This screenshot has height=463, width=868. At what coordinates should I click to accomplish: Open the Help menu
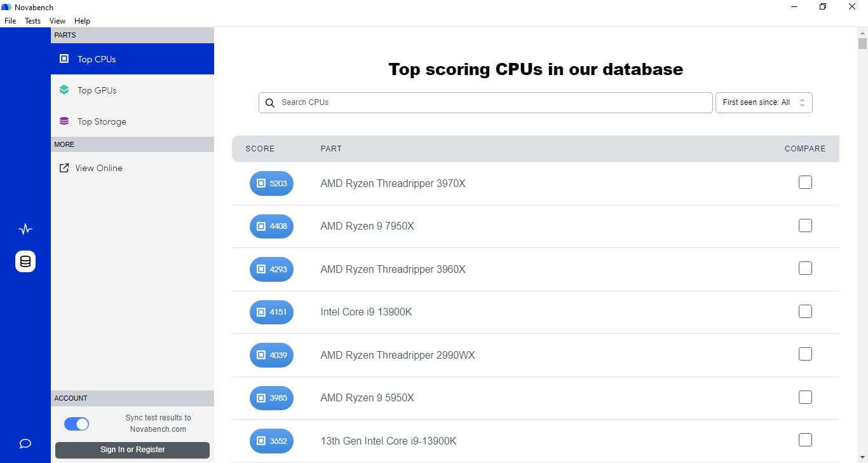pyautogui.click(x=82, y=21)
